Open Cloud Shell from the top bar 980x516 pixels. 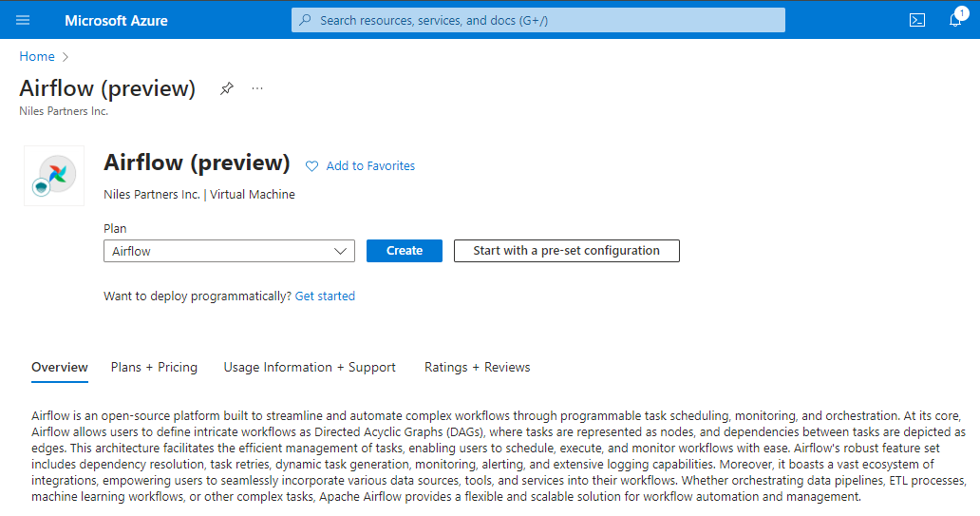[917, 20]
